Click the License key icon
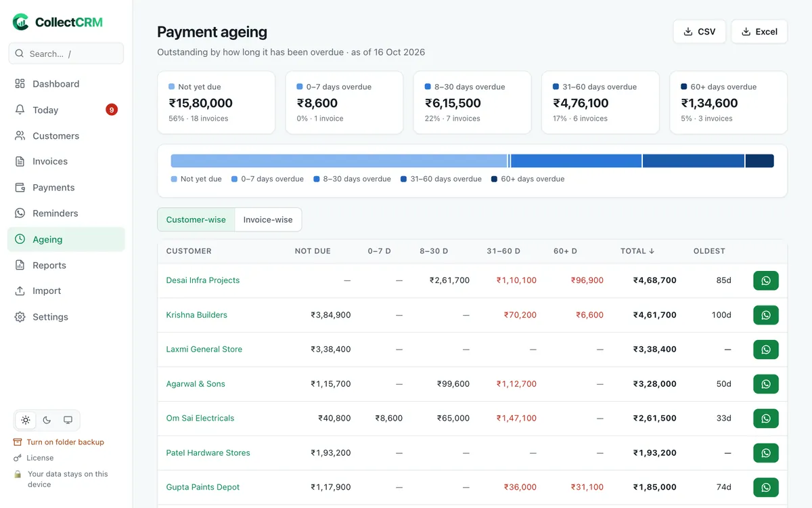812x508 pixels. pos(18,458)
